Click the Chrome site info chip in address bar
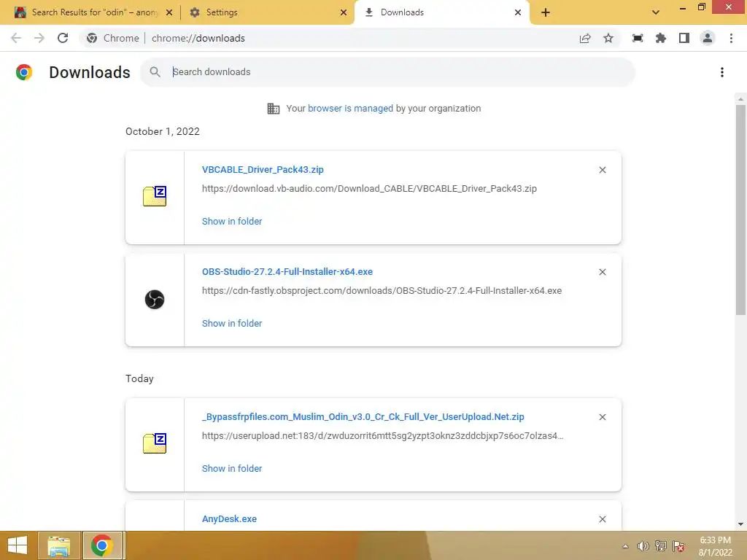This screenshot has width=747, height=560. coord(113,38)
